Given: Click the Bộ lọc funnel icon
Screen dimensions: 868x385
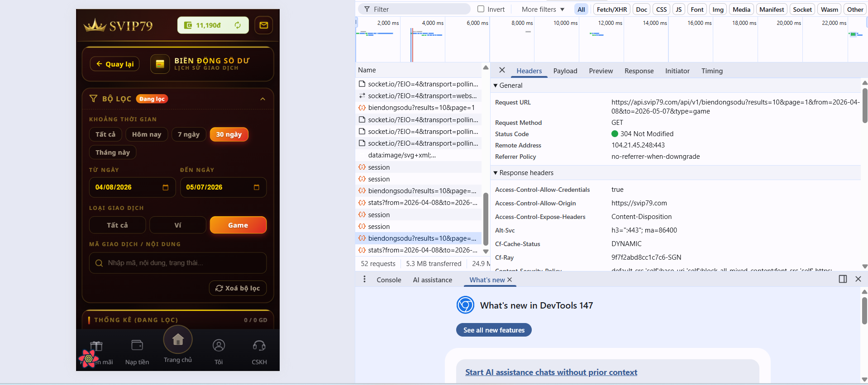Looking at the screenshot, I should click(94, 99).
